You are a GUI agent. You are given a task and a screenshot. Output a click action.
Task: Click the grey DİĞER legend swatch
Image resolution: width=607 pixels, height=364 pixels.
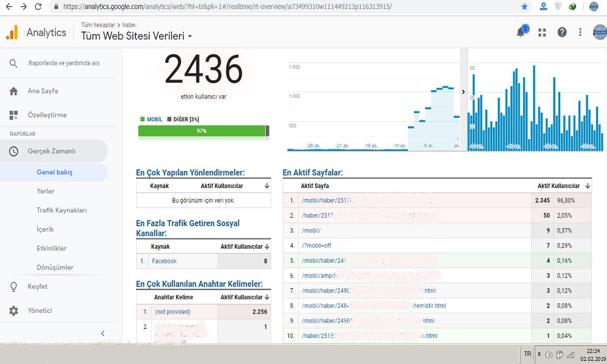pos(169,119)
